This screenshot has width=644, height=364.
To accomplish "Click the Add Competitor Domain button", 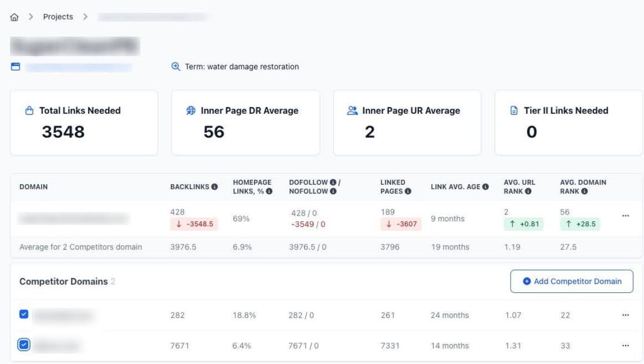I will tap(571, 282).
